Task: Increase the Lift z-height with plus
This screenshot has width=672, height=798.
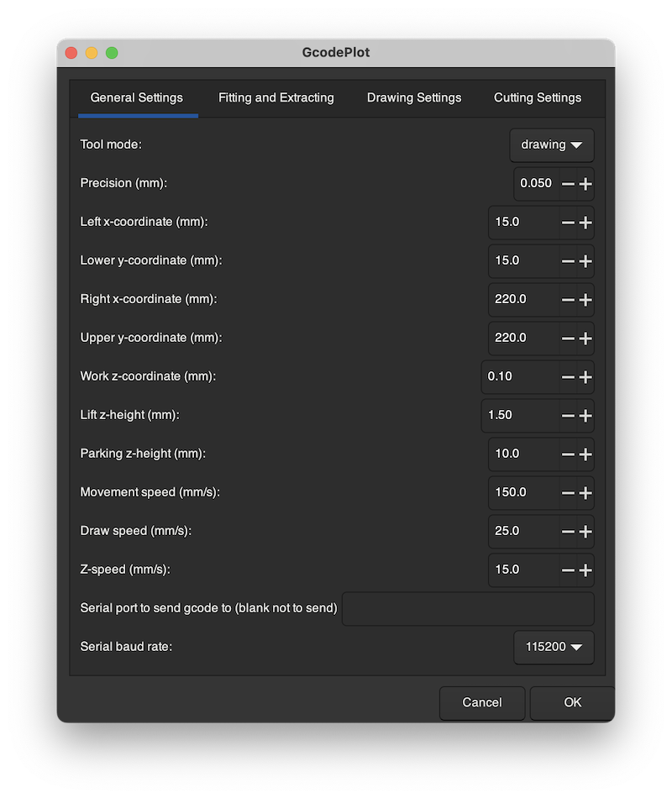Action: [x=585, y=416]
